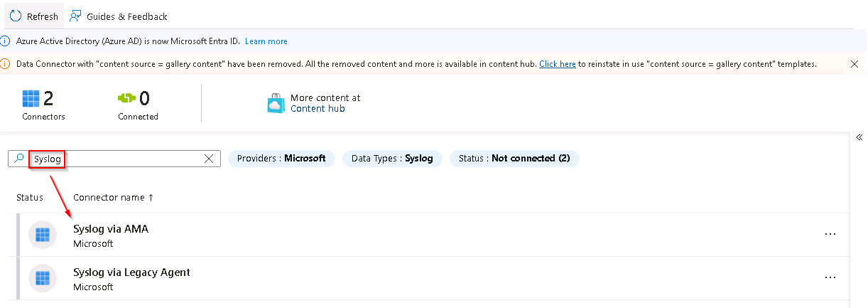The image size is (868, 308).
Task: Open the Learn more link
Action: point(266,41)
